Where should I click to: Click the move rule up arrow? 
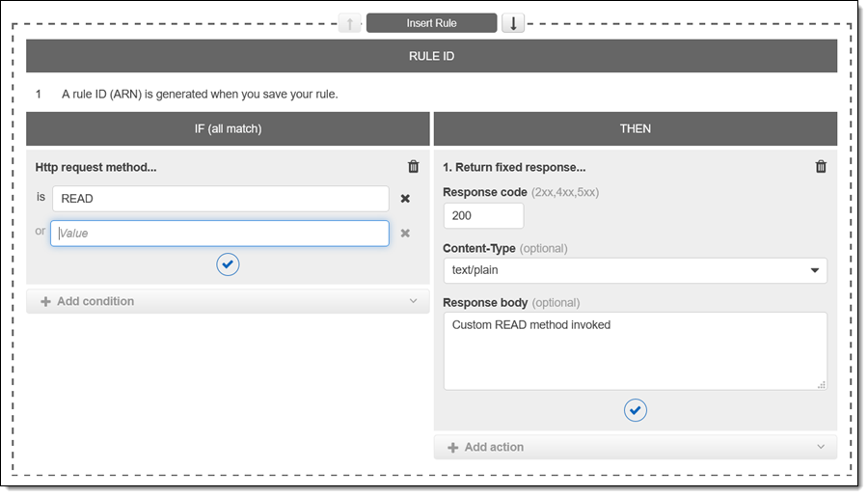pos(349,23)
